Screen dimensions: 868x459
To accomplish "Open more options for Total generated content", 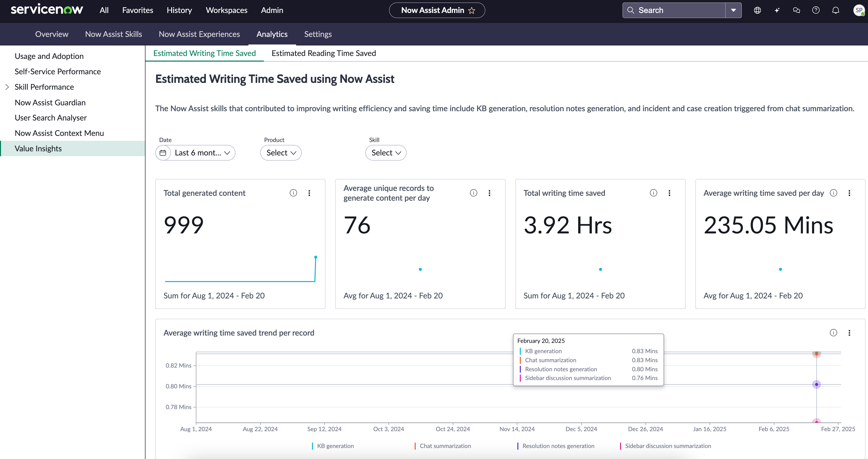I will pyautogui.click(x=309, y=193).
